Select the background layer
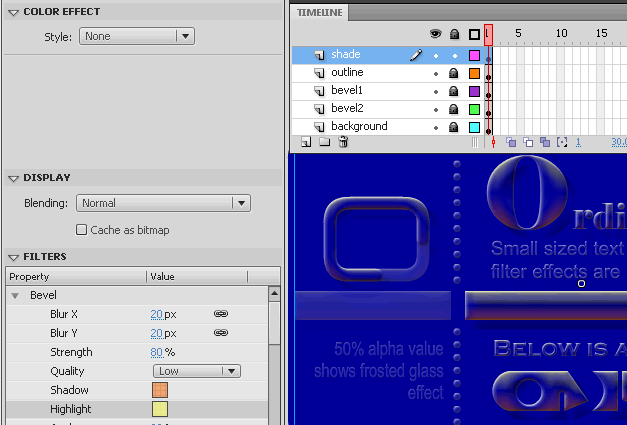The height and width of the screenshot is (425, 627). pos(359,127)
